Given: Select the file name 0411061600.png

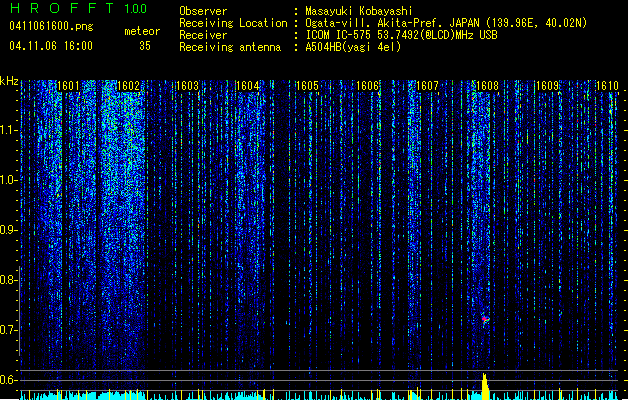Looking at the screenshot, I should point(51,26).
